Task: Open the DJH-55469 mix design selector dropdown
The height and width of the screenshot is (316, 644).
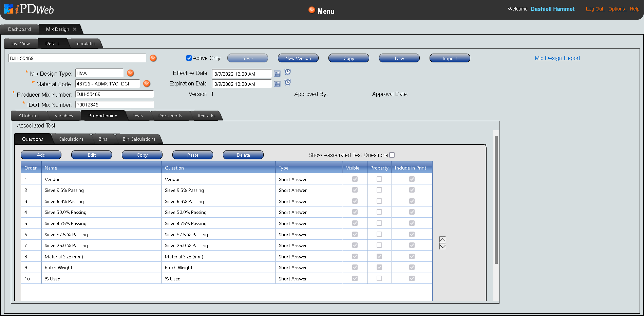Action: click(153, 58)
